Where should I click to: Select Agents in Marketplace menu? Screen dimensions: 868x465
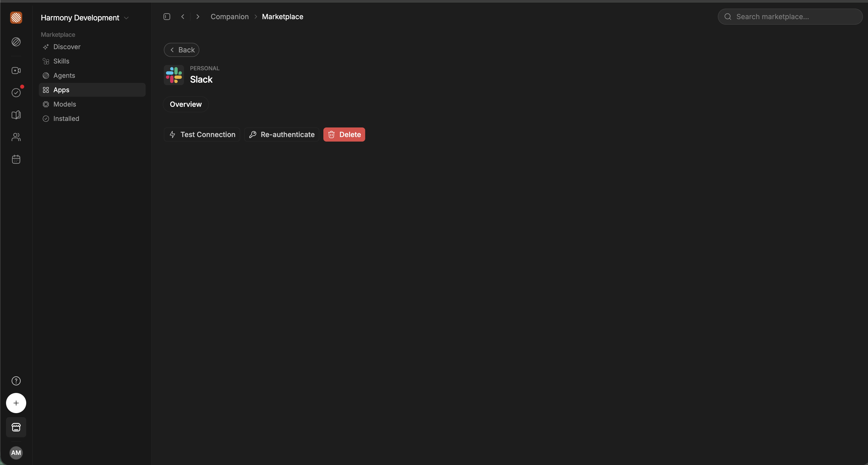tap(92, 75)
